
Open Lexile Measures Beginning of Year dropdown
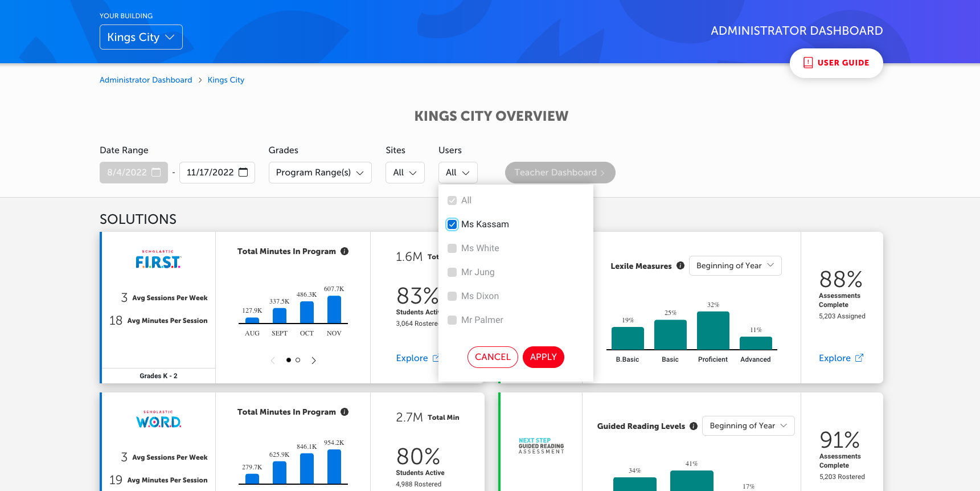click(x=735, y=265)
